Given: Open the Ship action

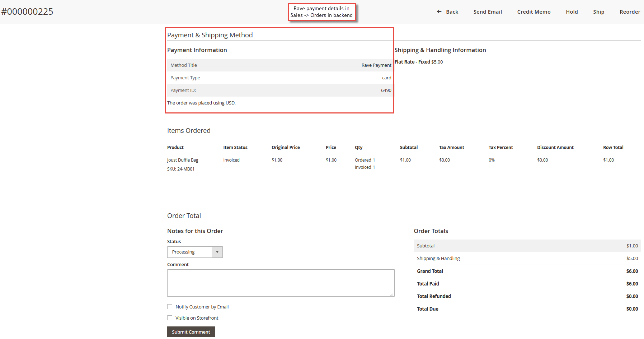Looking at the screenshot, I should [x=598, y=11].
